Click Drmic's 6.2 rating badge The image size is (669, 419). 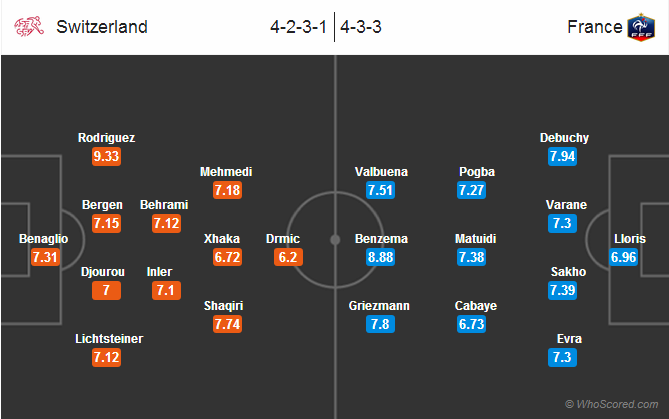tap(288, 257)
